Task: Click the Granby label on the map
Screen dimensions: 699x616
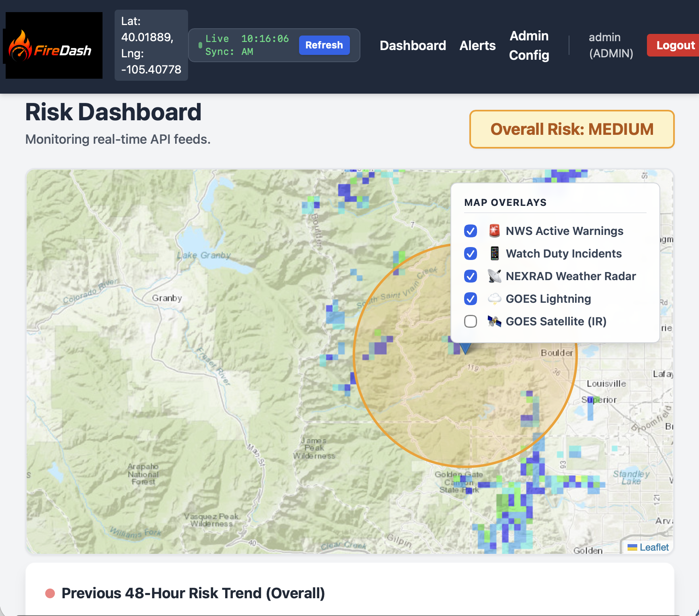Action: [167, 298]
